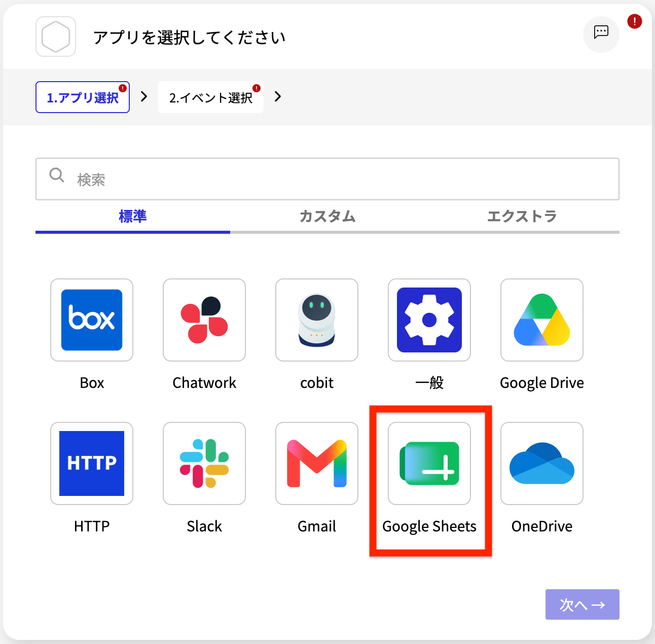Screen dimensions: 655x644
Task: Pick the OneDrive cloud app icon
Action: point(542,463)
